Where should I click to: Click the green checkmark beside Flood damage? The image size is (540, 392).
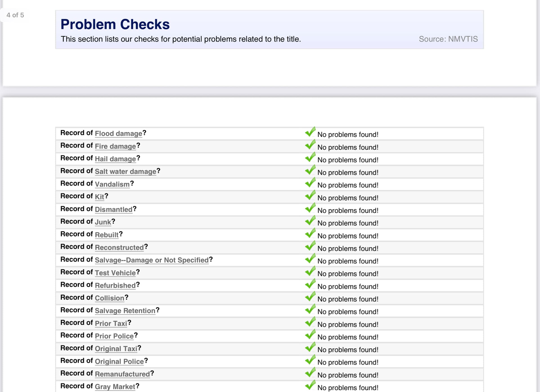coord(310,132)
